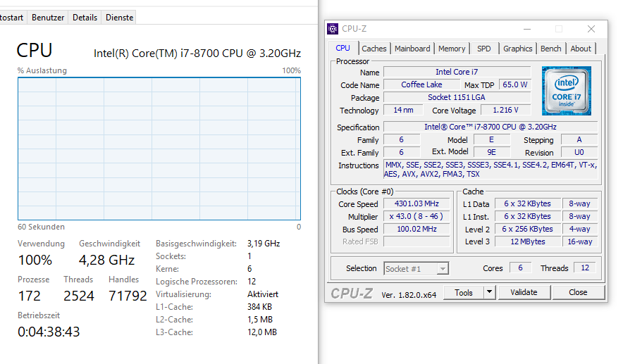
Task: Switch to the Graphics tab in CPU-Z
Action: coord(518,49)
